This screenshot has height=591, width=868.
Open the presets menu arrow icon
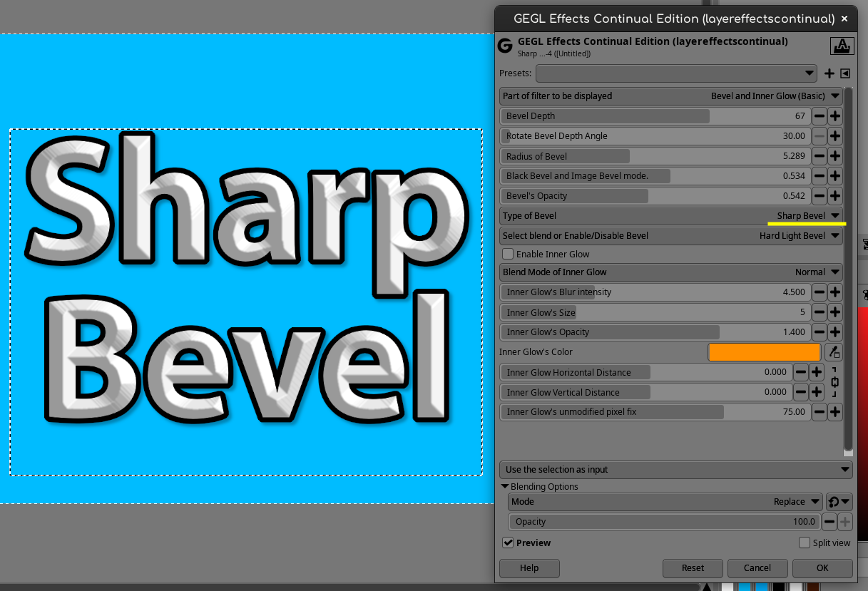pos(845,73)
